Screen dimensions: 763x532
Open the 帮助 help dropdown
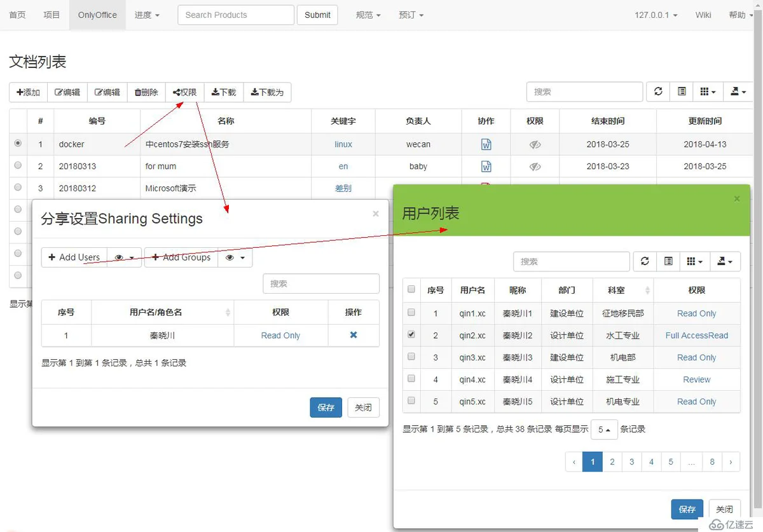point(741,15)
